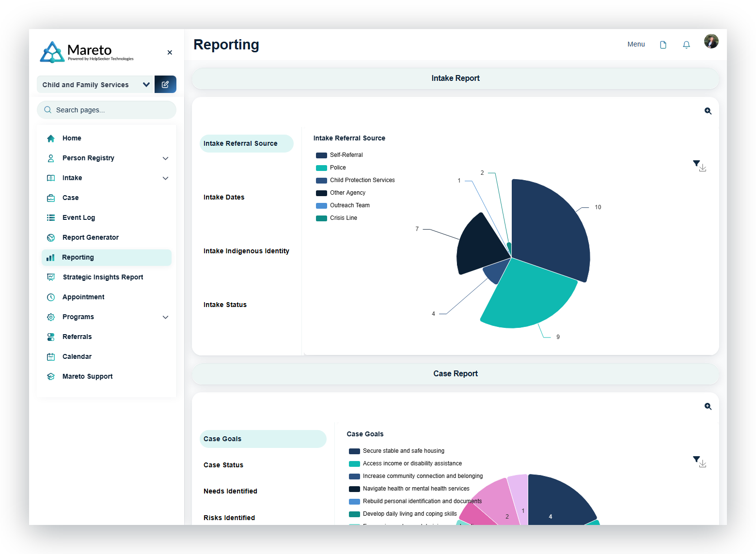Open the Appointment page
Viewport: 756px width, 554px height.
click(x=83, y=297)
